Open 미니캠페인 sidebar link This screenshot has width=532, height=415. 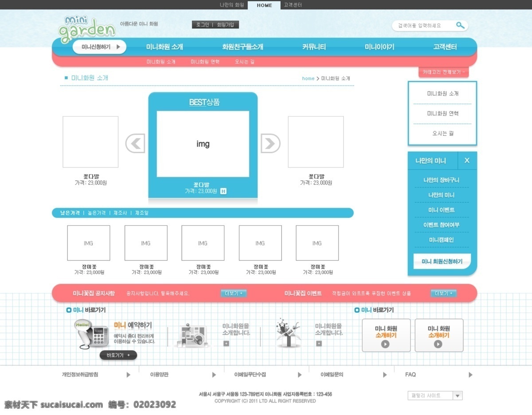click(x=442, y=240)
